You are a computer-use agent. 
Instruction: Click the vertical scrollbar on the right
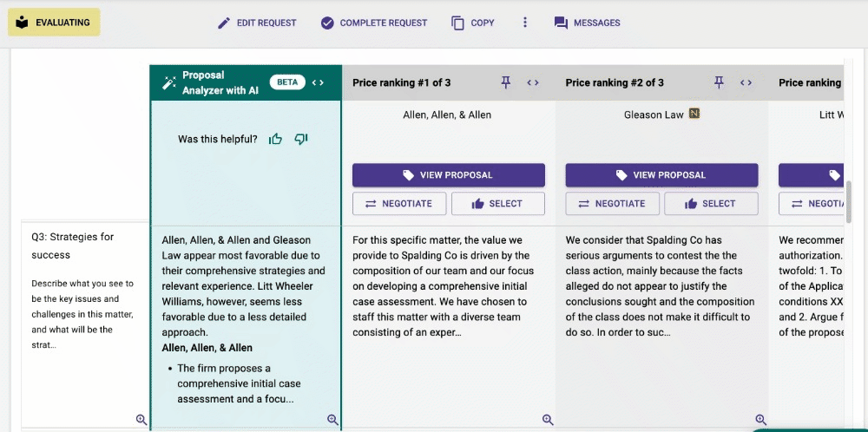[x=851, y=204]
